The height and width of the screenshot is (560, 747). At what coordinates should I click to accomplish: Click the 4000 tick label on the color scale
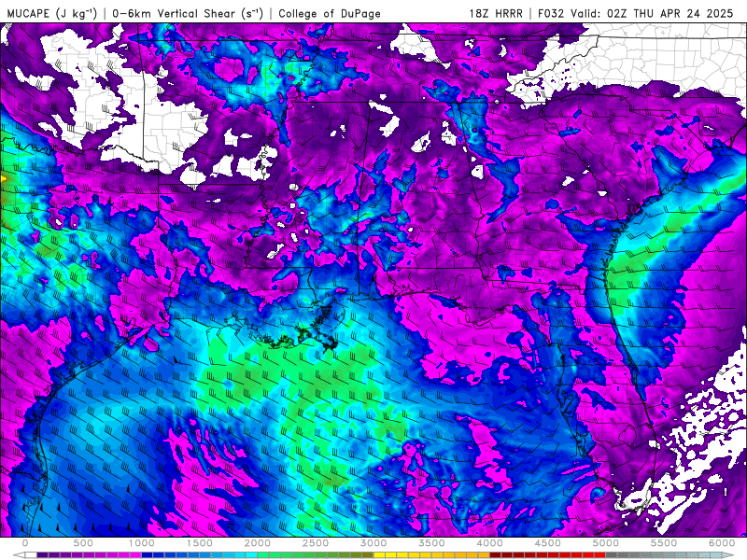point(490,543)
